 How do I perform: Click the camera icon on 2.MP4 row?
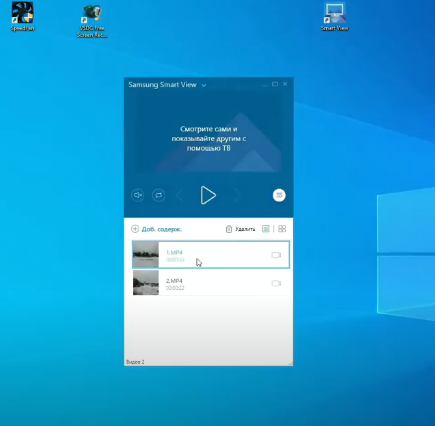point(276,283)
